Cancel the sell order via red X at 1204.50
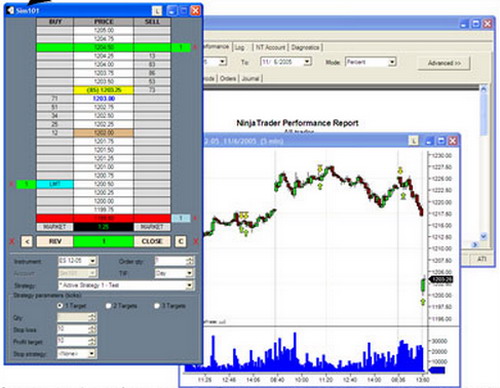This screenshot has width=500, height=388. [x=195, y=47]
